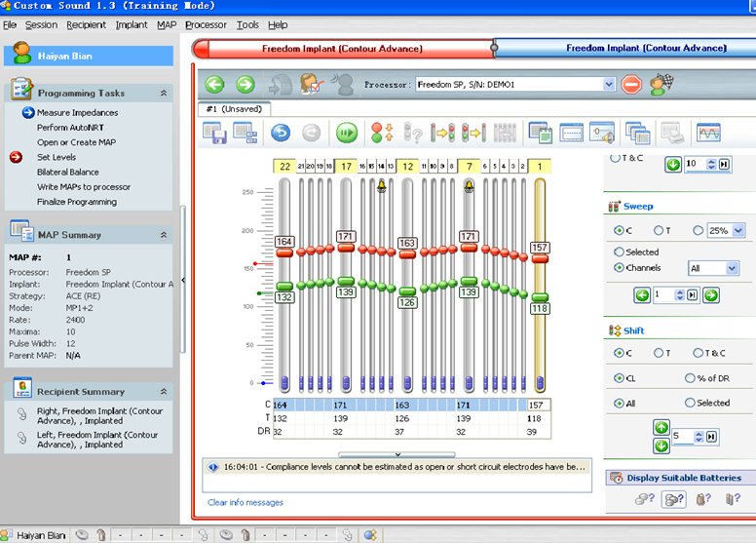The image size is (756, 543).
Task: Click the Sweep next green arrow
Action: point(710,295)
